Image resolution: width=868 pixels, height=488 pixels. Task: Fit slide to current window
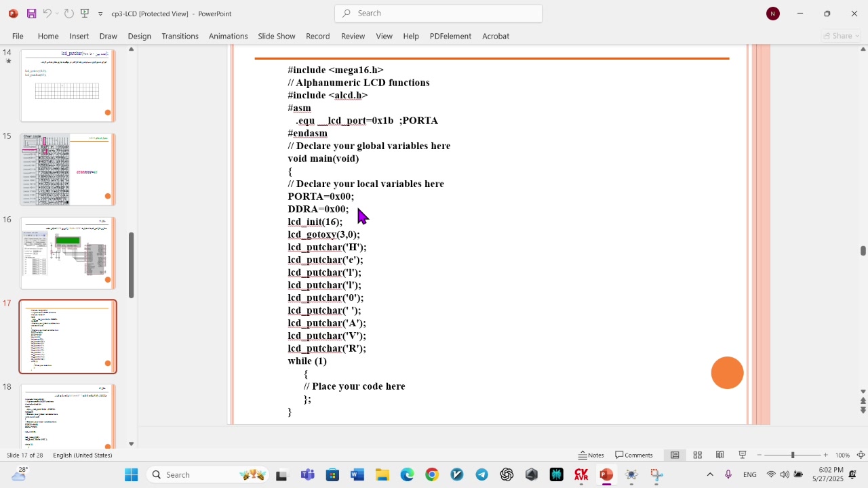click(x=861, y=455)
